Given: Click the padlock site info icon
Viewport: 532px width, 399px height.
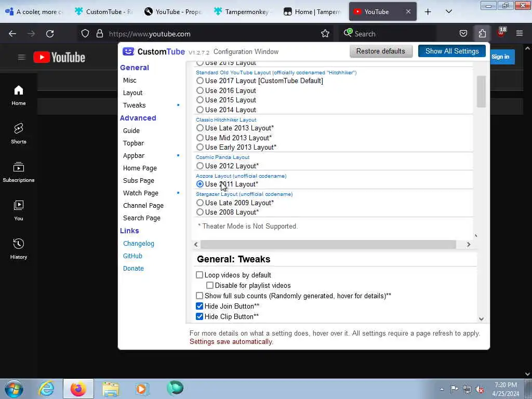Looking at the screenshot, I should (x=99, y=34).
